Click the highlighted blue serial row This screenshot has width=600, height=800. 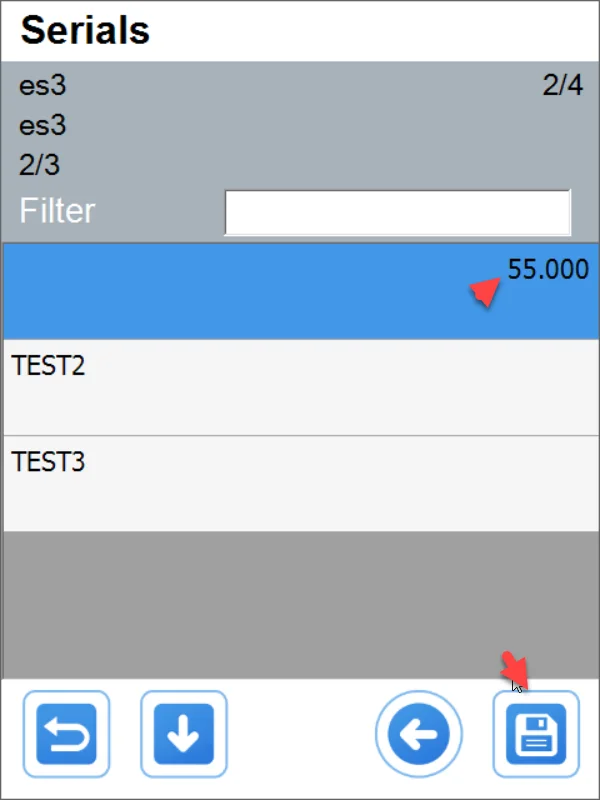(x=250, y=291)
